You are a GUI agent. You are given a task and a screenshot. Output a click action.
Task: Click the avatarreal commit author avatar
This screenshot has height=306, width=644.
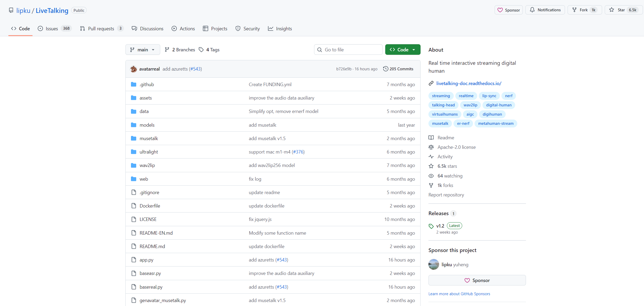point(134,69)
